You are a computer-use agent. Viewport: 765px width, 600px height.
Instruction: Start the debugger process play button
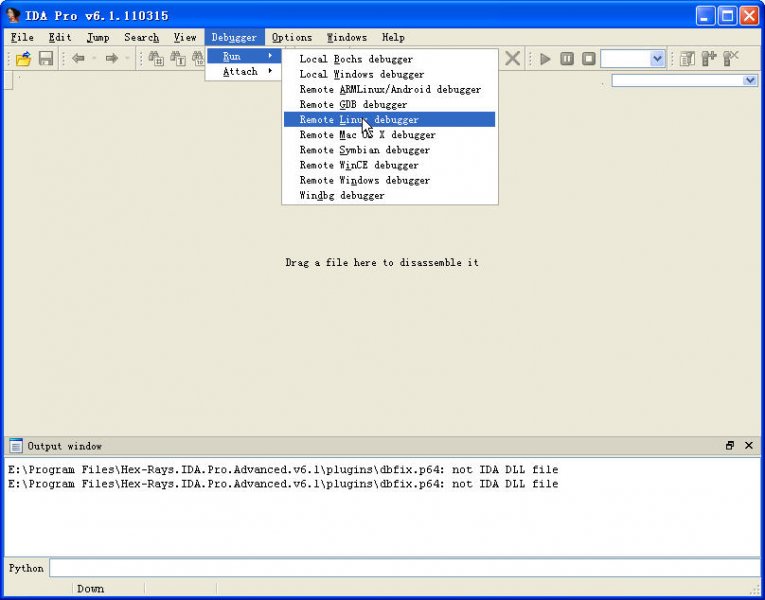545,59
